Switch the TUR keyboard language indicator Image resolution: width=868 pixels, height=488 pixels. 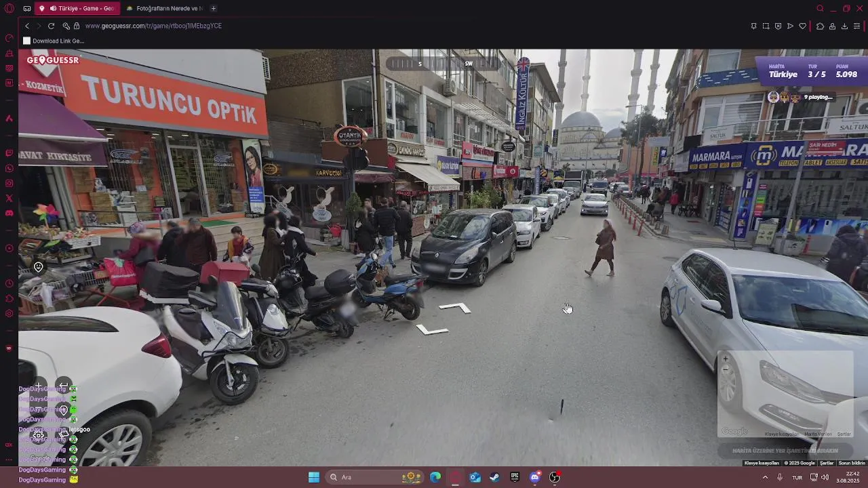coord(797,477)
